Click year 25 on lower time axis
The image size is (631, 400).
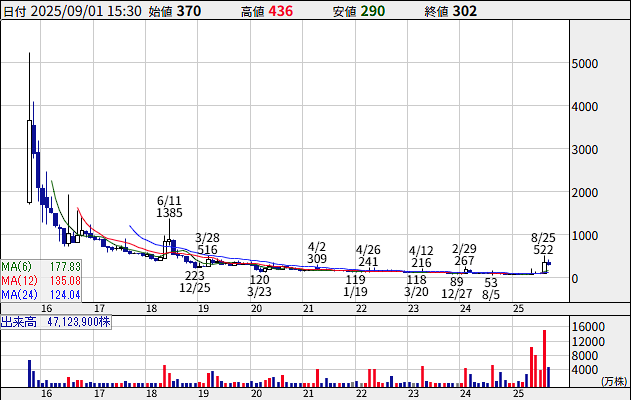tap(518, 393)
